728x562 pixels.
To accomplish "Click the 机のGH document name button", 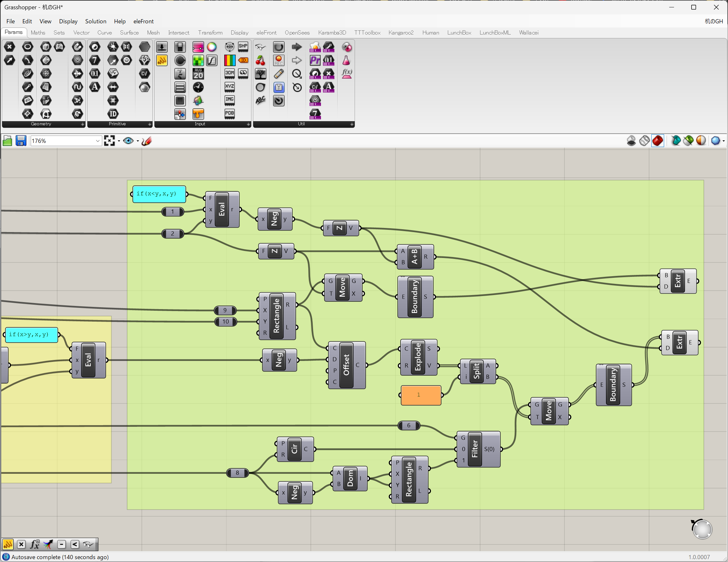I will (714, 21).
